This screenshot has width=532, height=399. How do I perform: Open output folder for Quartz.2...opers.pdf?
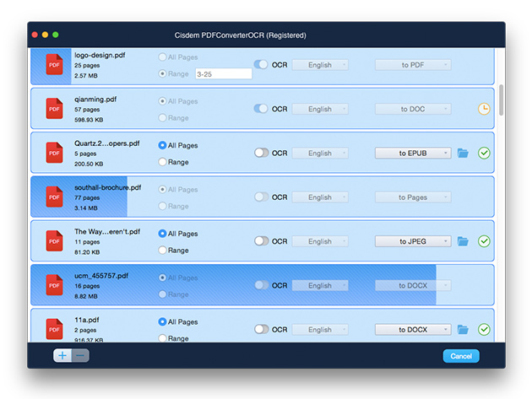pos(463,154)
